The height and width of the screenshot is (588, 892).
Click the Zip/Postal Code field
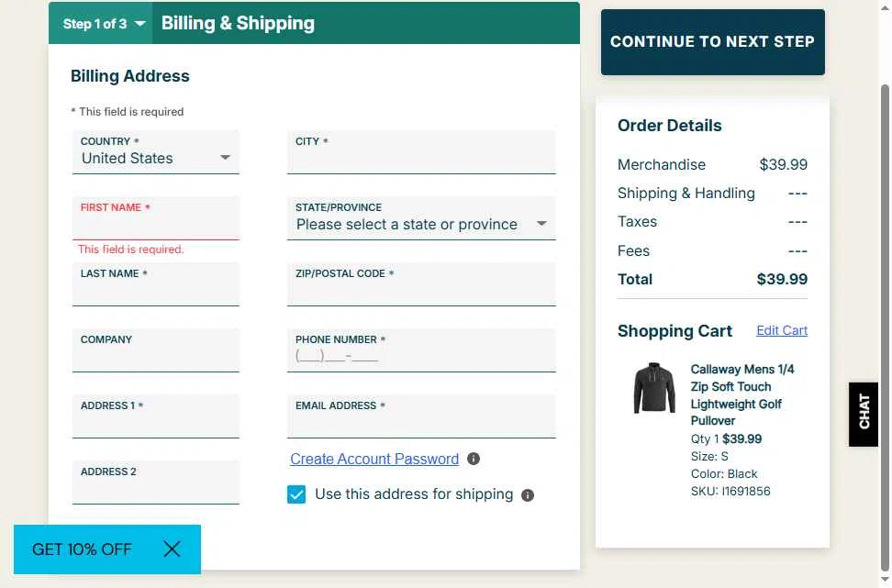click(421, 290)
